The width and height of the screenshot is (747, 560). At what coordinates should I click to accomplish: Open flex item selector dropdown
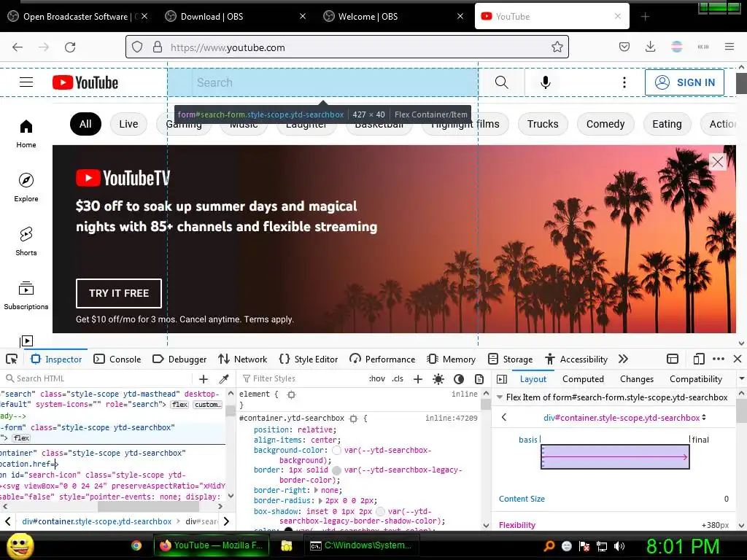pyautogui.click(x=624, y=418)
